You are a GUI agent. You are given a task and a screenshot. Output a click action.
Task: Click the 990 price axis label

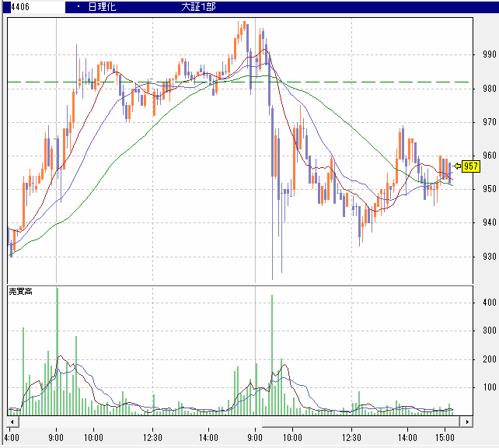click(489, 54)
